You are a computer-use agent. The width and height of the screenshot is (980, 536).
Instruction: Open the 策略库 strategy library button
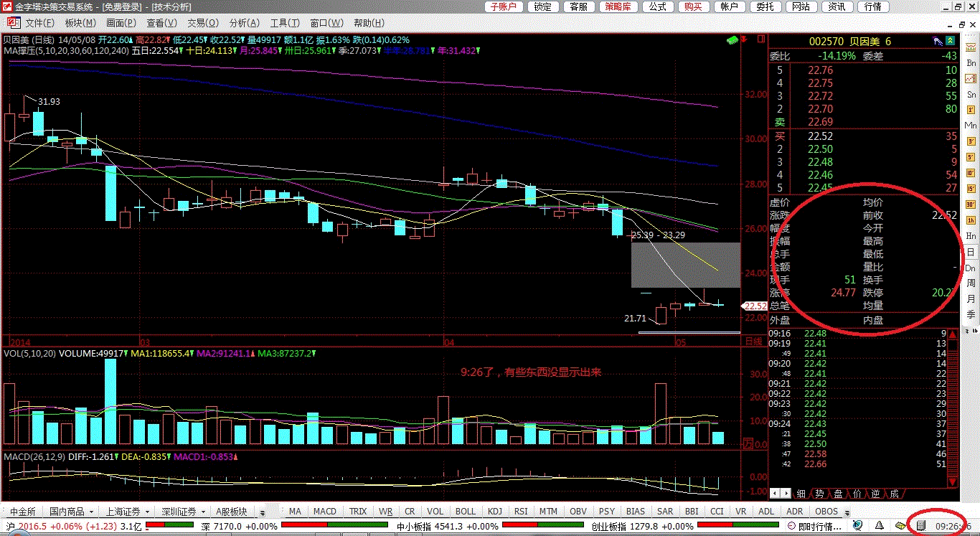pyautogui.click(x=618, y=6)
